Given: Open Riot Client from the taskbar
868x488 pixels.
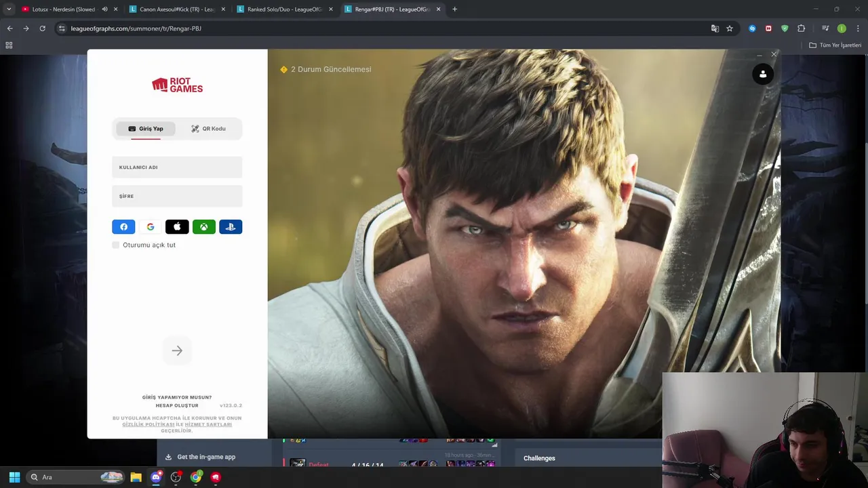Looking at the screenshot, I should pos(216,477).
